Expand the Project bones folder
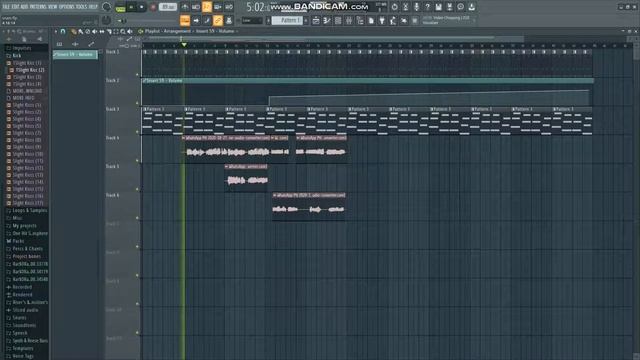640x360 pixels. coord(27,256)
